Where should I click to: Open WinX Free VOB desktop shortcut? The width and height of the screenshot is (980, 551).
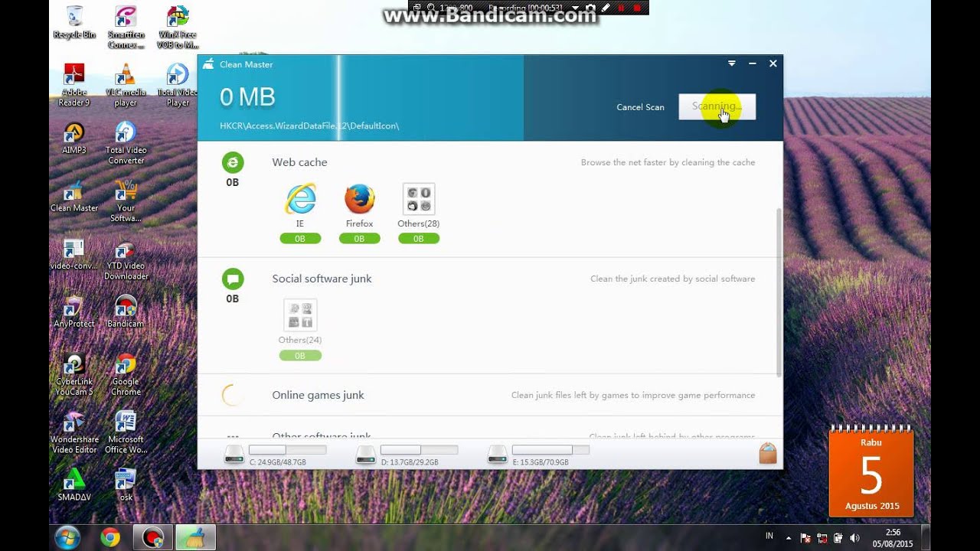[x=178, y=28]
